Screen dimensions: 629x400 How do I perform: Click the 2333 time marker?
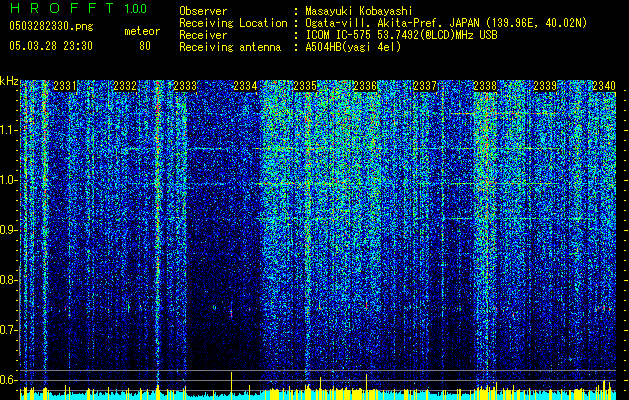(185, 86)
